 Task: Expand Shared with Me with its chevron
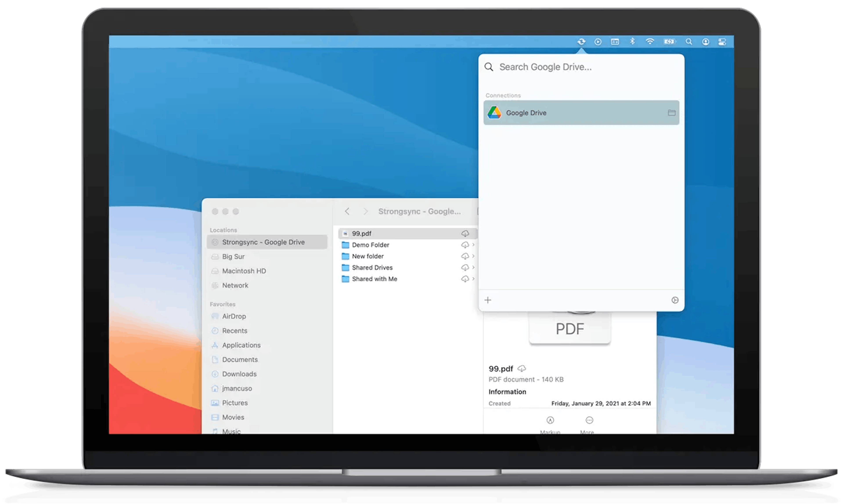[x=473, y=279]
